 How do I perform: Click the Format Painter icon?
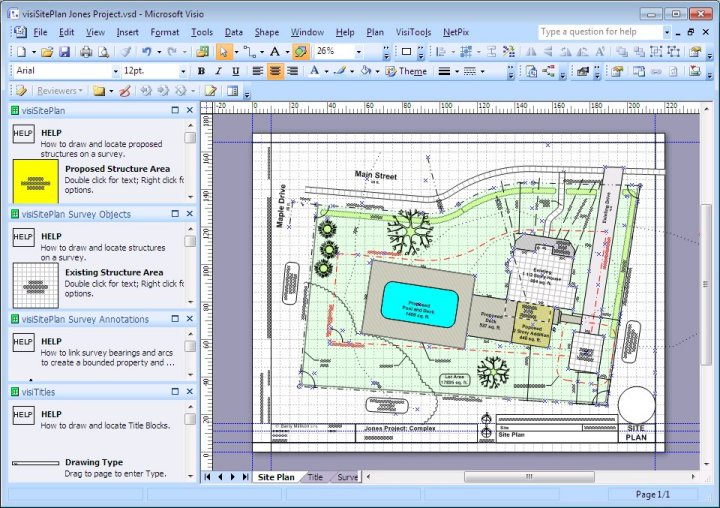[125, 51]
